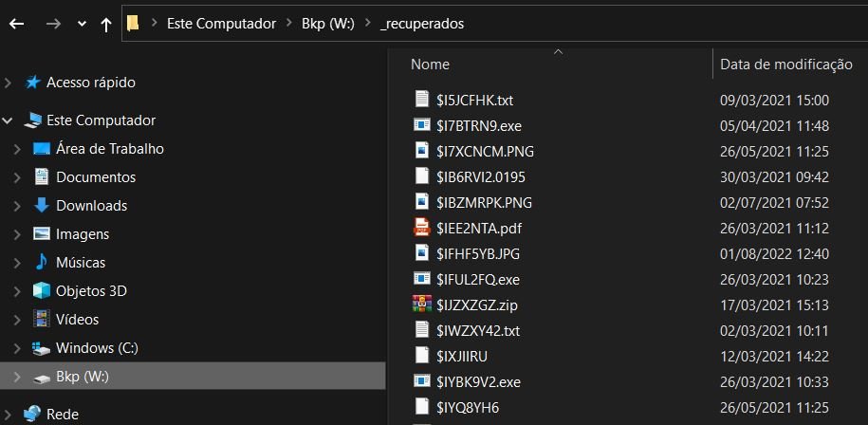Screen dimensions: 868x425
Task: Expand the Windows (C:) drive node
Action: tap(17, 348)
